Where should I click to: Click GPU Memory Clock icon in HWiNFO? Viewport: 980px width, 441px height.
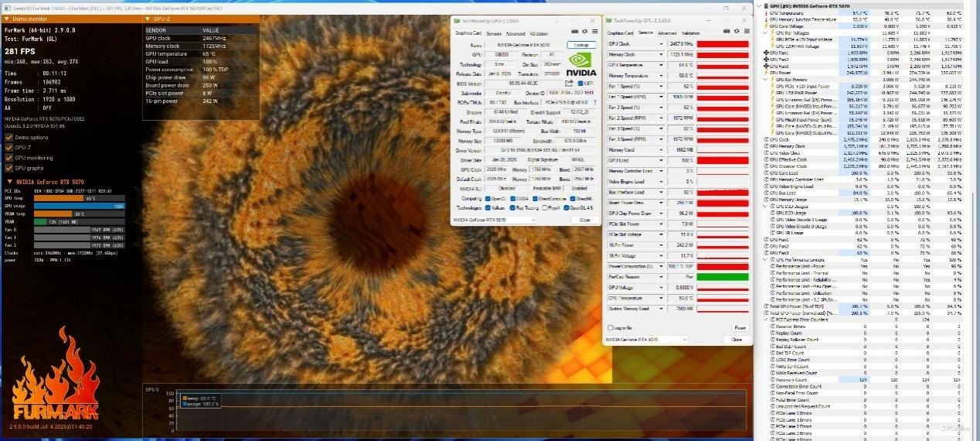tap(766, 146)
